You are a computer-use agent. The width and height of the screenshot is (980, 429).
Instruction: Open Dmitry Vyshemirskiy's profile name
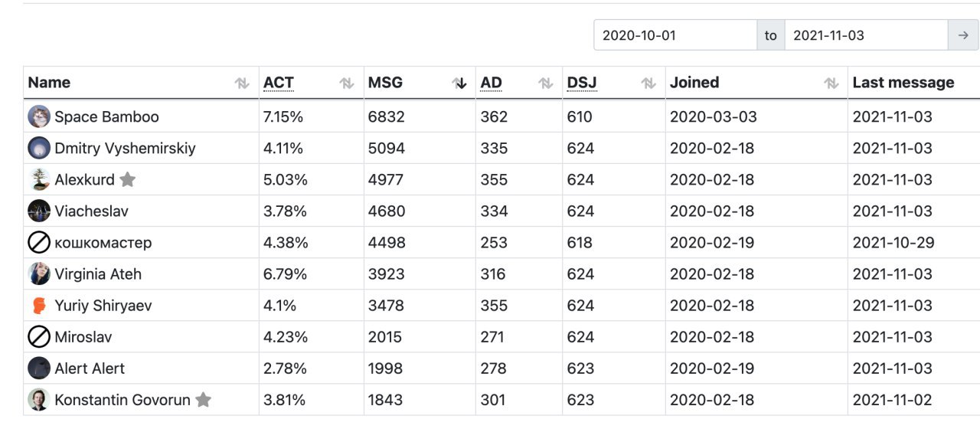125,148
